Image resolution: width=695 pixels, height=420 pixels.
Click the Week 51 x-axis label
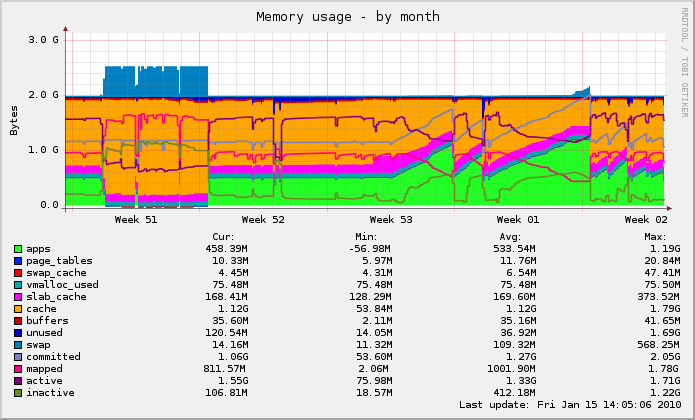point(135,219)
